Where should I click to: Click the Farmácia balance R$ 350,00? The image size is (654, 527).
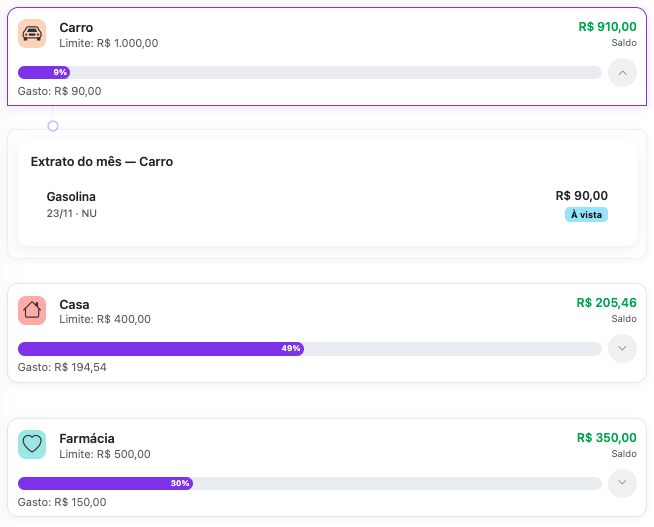coord(606,438)
